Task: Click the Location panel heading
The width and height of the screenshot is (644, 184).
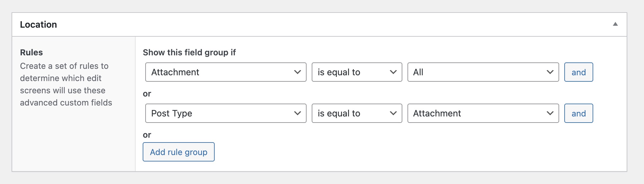Action: [x=39, y=24]
